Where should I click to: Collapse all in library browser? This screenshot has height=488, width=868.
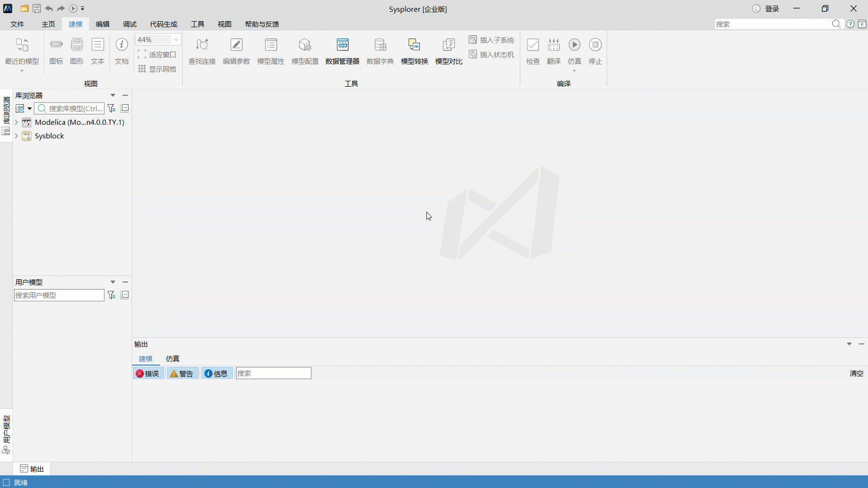click(x=125, y=108)
